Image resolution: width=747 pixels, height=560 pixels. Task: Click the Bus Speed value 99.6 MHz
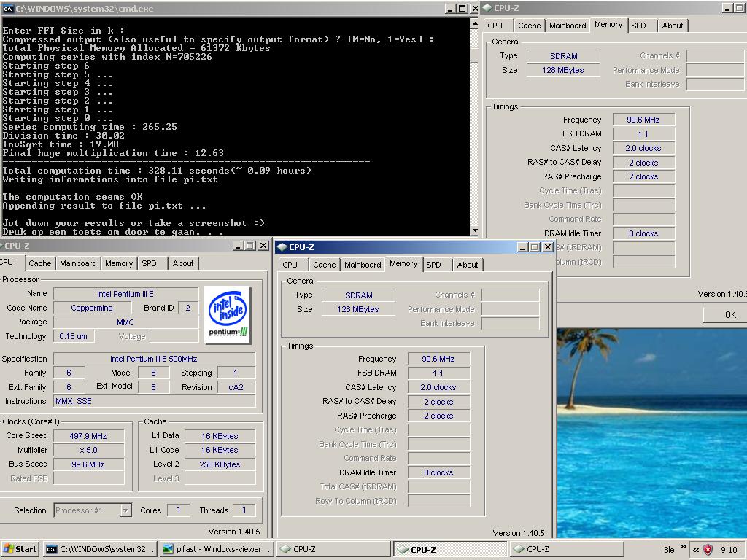click(88, 464)
